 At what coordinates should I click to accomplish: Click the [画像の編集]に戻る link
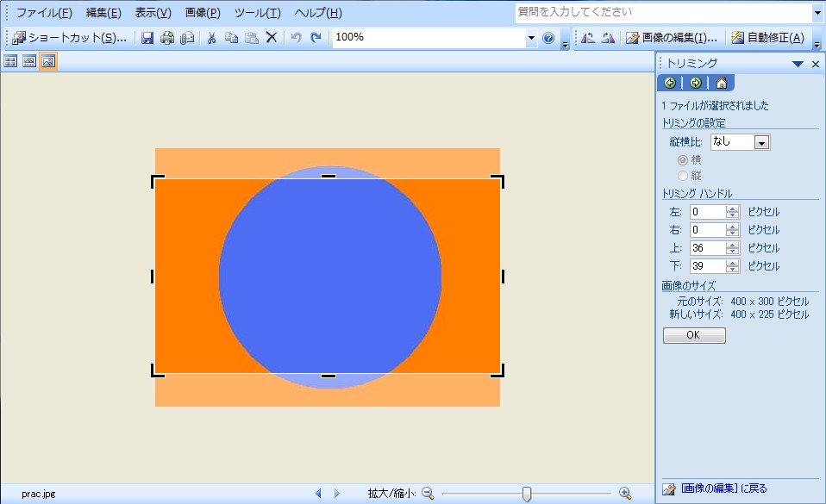pos(723,489)
